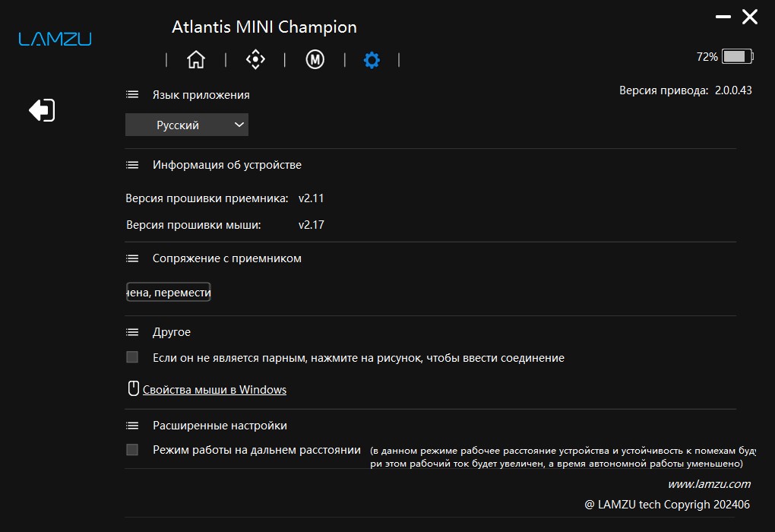Click driver version value 2.0.0.43

pos(733,90)
